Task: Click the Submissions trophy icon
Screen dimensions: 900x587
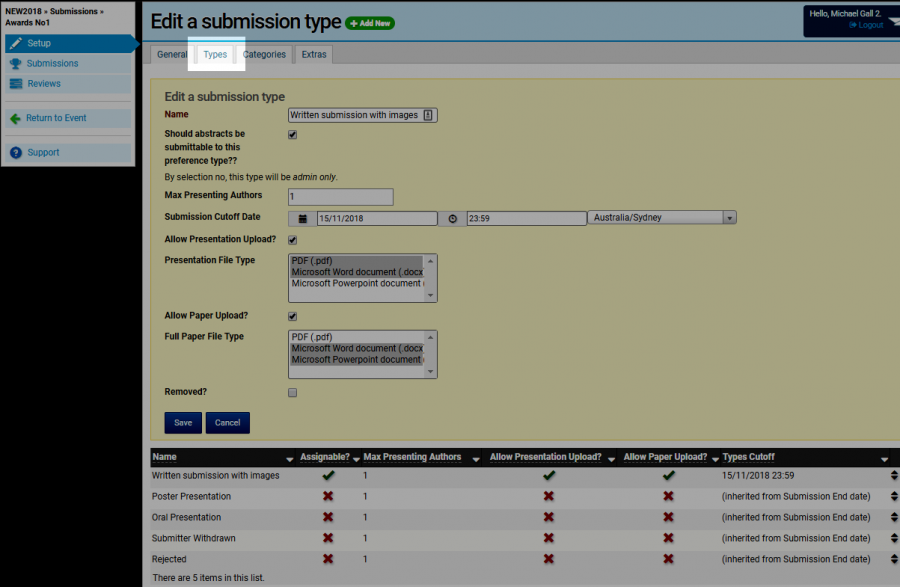Action: click(15, 64)
